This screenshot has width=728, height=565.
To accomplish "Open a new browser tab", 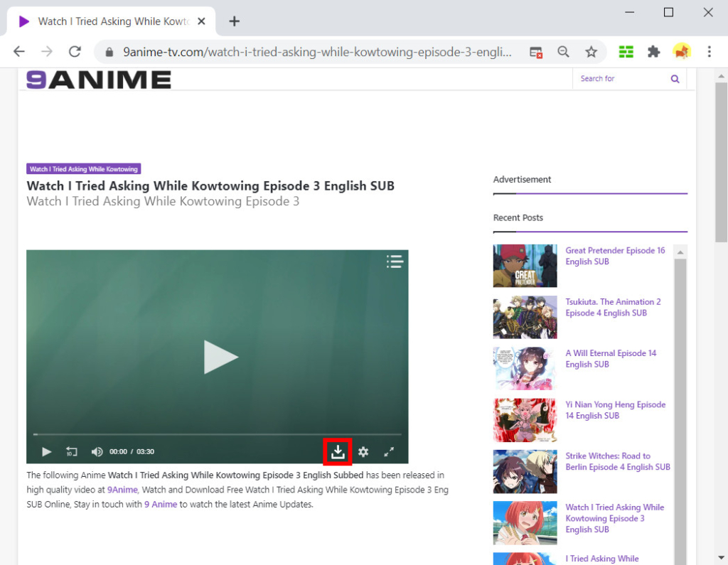I will [x=234, y=21].
